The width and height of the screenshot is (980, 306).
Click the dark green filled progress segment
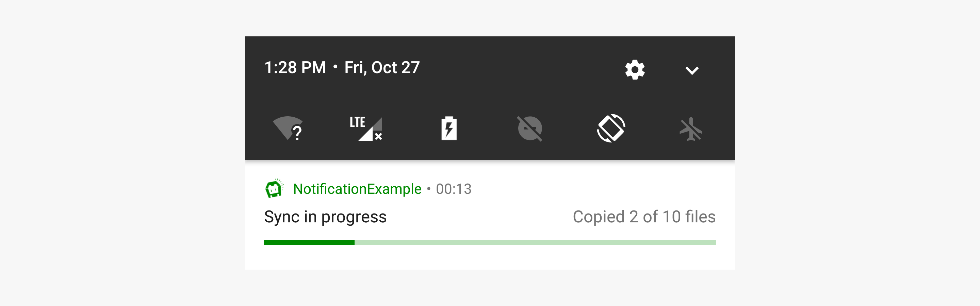tap(309, 242)
